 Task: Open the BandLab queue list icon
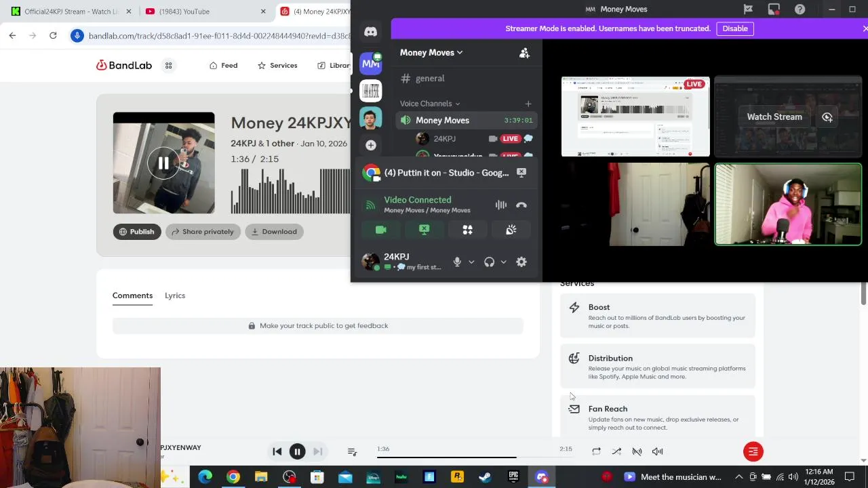[352, 451]
